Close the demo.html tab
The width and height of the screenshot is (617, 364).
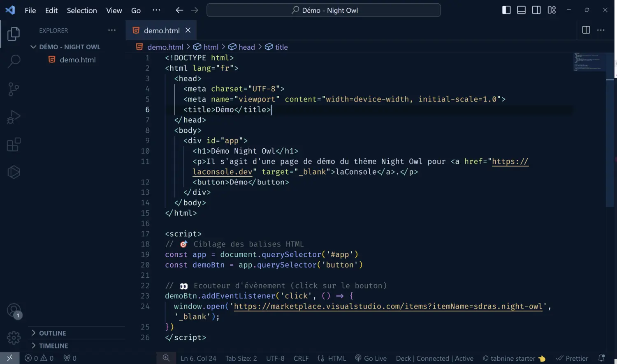(188, 30)
